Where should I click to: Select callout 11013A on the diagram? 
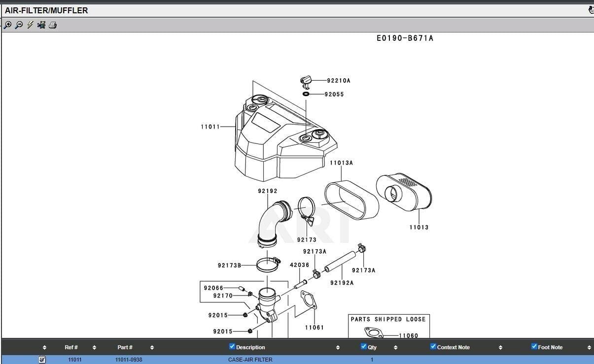[341, 163]
